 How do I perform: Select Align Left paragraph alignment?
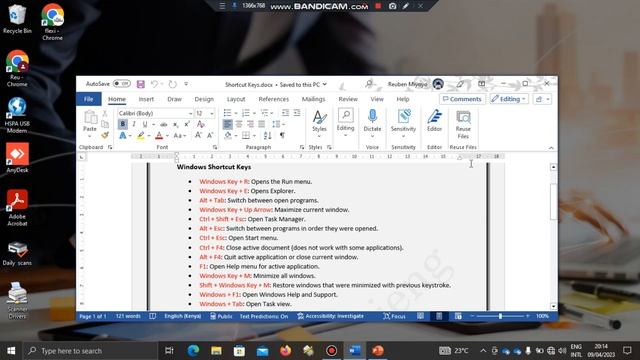click(x=227, y=124)
